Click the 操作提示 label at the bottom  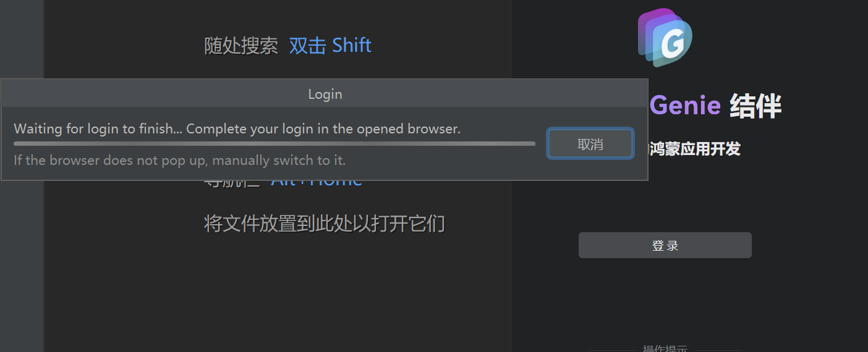(665, 349)
